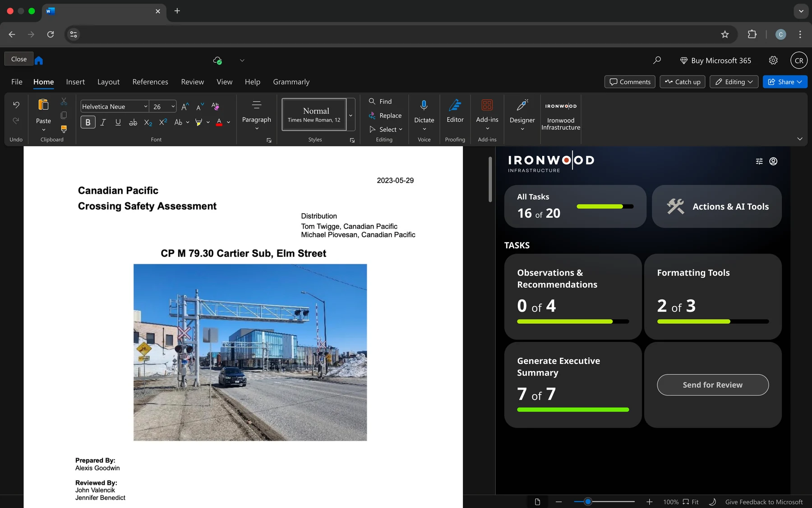Toggle Italic formatting
This screenshot has height=508, width=812.
(103, 122)
